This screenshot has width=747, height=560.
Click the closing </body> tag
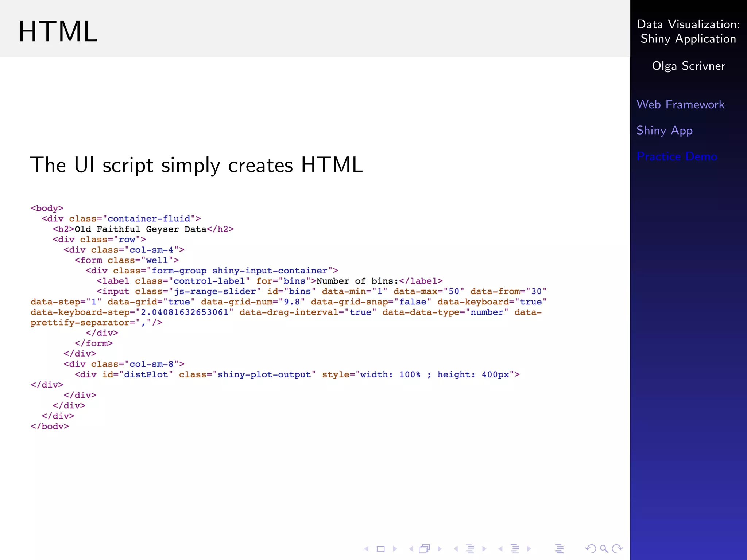[50, 427]
